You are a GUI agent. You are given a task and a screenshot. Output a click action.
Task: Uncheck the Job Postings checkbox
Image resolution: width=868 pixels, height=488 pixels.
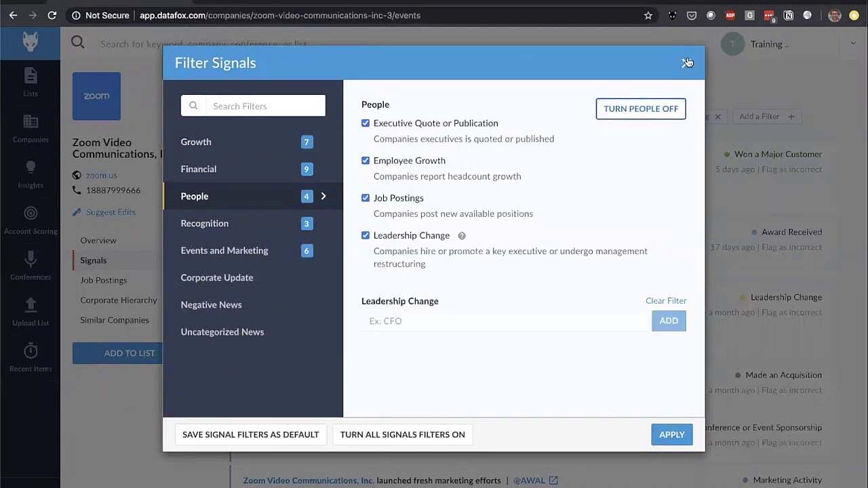[366, 198]
